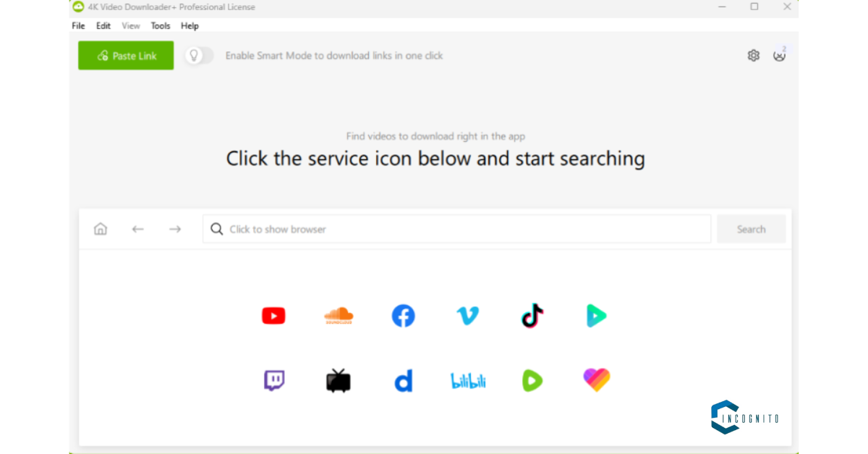Choose the Vimeo service icon
This screenshot has height=454, width=868.
468,316
